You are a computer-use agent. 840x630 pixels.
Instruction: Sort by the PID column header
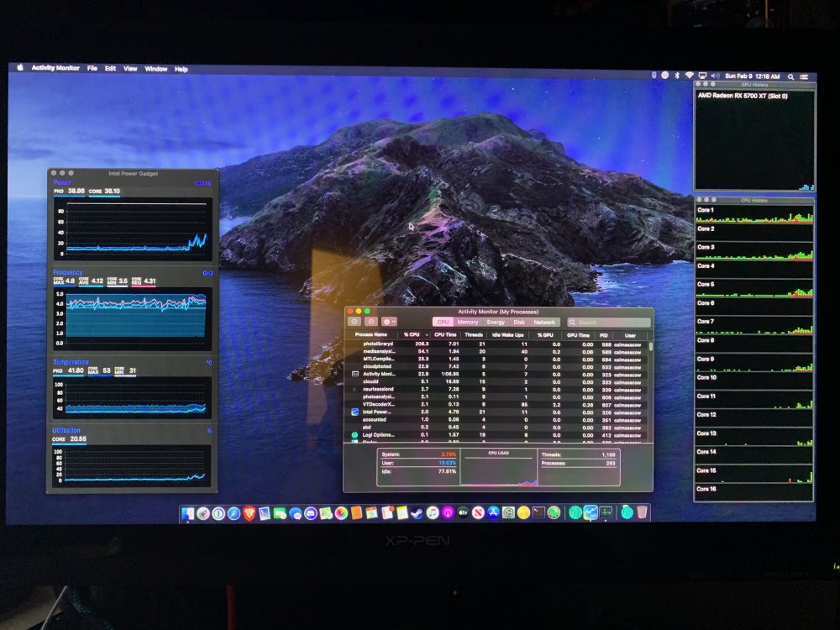[x=604, y=335]
